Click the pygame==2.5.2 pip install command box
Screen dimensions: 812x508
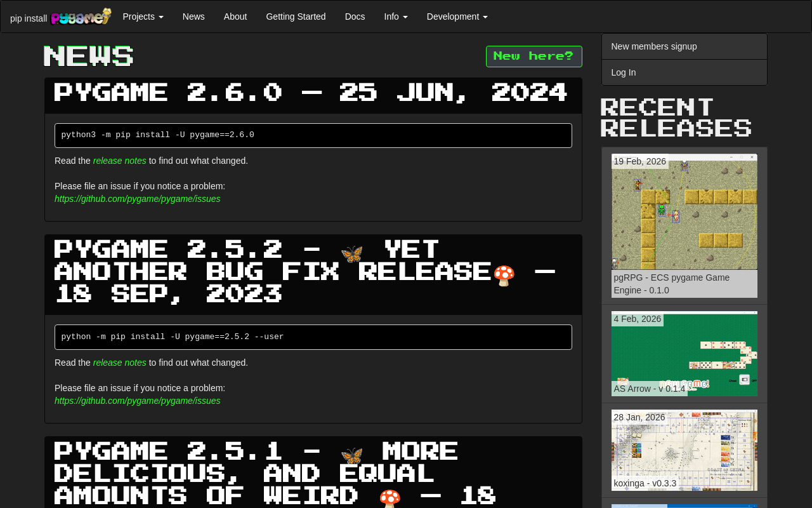[313, 337]
